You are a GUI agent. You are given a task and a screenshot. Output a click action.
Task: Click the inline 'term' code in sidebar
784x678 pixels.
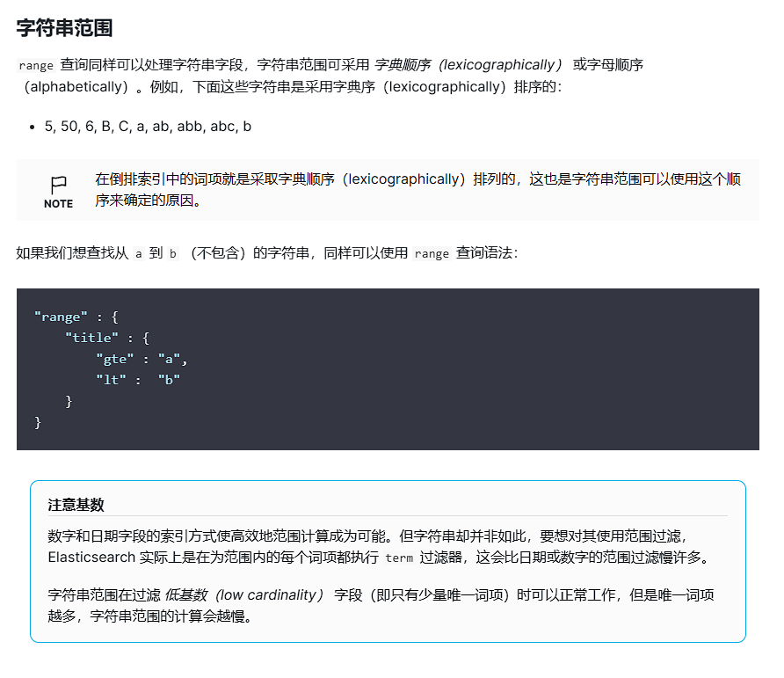[x=399, y=558]
